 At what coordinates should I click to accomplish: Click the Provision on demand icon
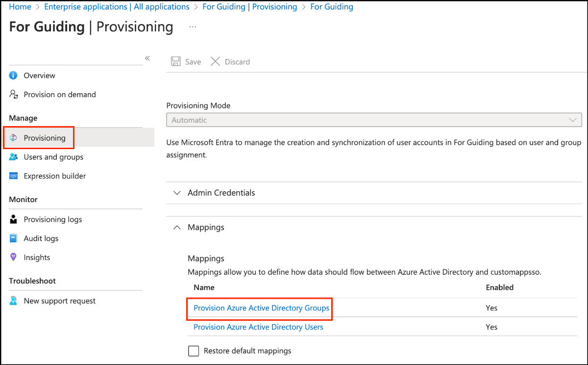point(14,94)
